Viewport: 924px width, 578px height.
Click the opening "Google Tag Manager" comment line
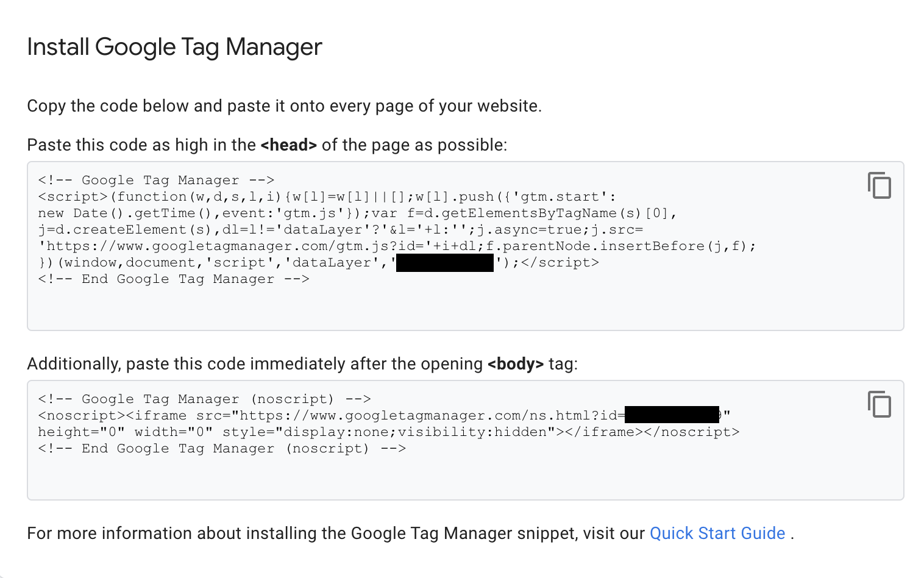156,180
